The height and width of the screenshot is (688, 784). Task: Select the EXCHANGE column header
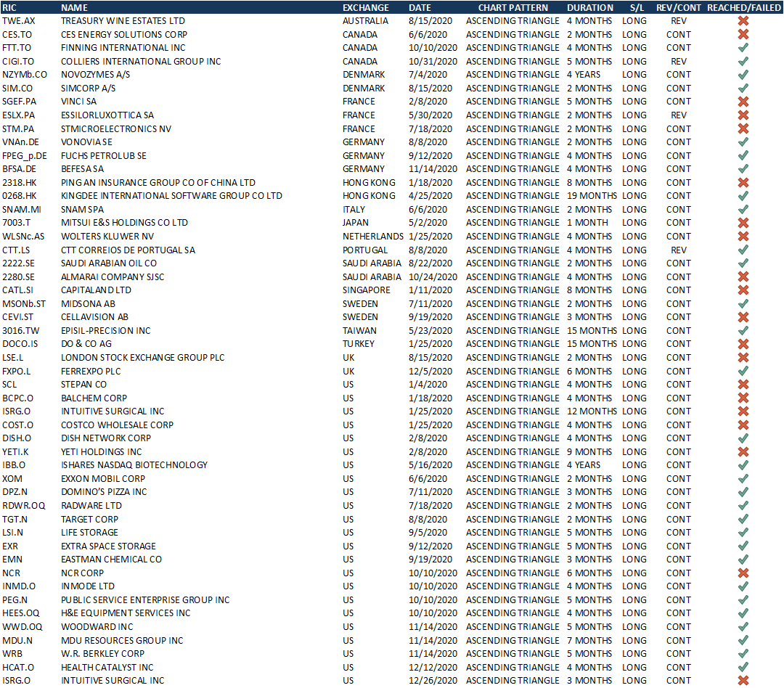(x=365, y=7)
